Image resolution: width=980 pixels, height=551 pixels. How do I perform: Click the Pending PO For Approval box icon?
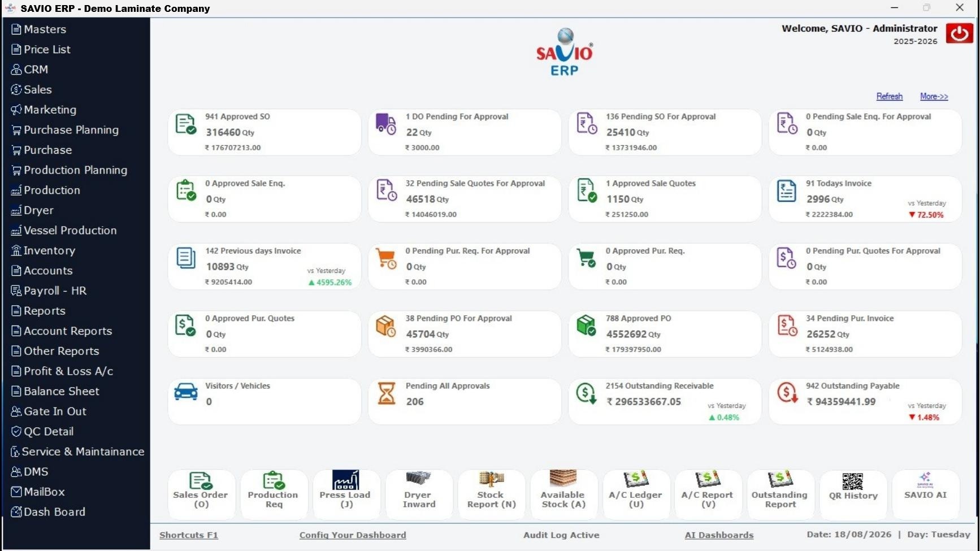click(386, 326)
